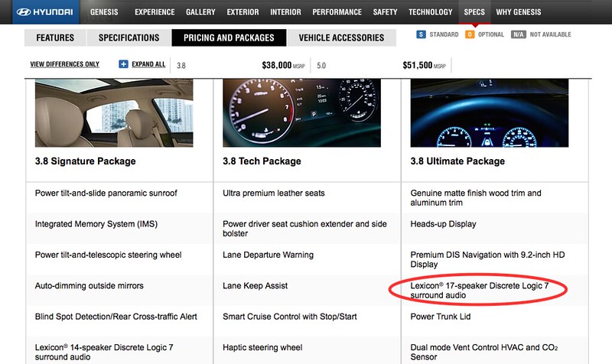Open the Tech Package gauge cluster image
This screenshot has width=612, height=364.
point(301,113)
